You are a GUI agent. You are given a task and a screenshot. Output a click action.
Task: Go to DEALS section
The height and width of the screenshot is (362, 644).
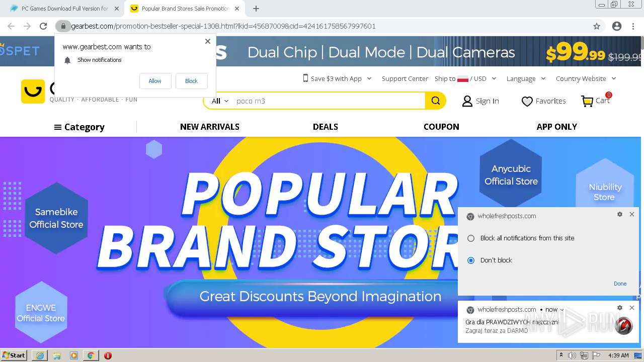[x=326, y=127]
